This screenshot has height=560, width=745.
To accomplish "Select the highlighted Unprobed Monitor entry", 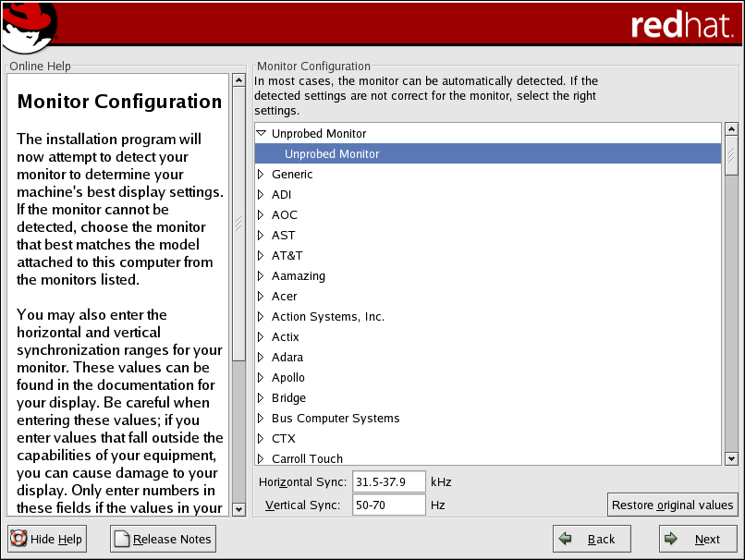I will click(x=332, y=154).
